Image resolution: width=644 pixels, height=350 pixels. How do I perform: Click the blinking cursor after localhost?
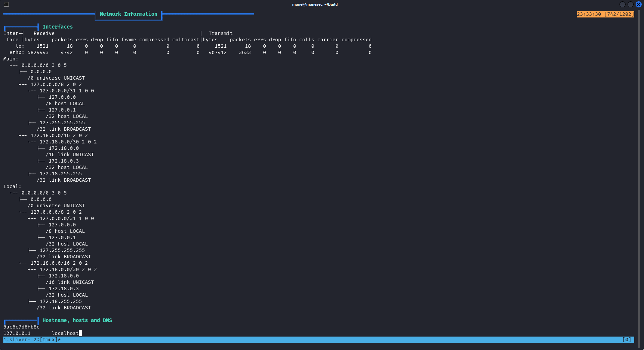(80, 333)
